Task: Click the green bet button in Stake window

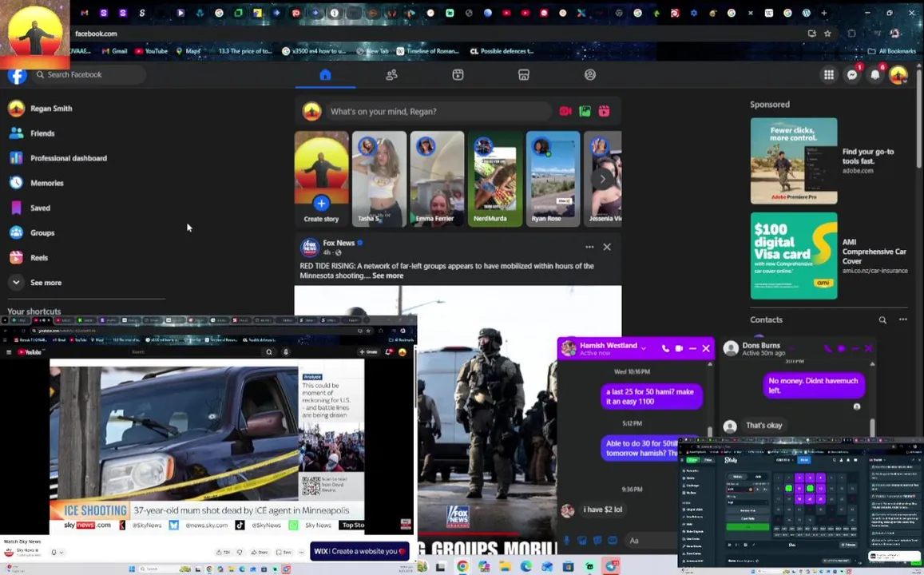Action: 748,527
